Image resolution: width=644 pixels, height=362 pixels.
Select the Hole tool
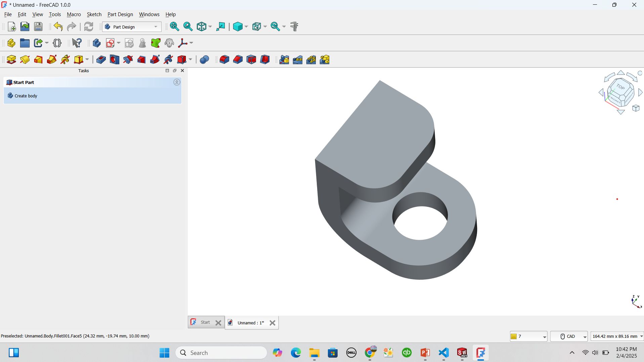[x=114, y=60]
